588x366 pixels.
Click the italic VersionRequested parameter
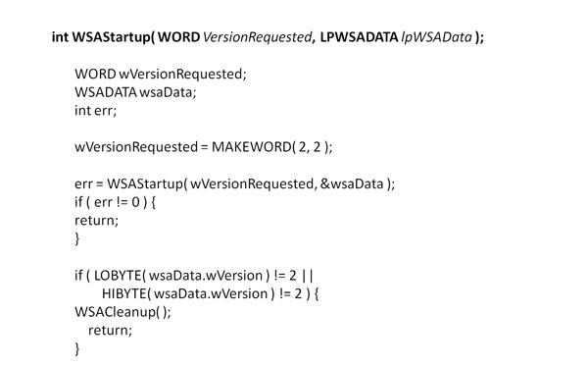tap(257, 37)
